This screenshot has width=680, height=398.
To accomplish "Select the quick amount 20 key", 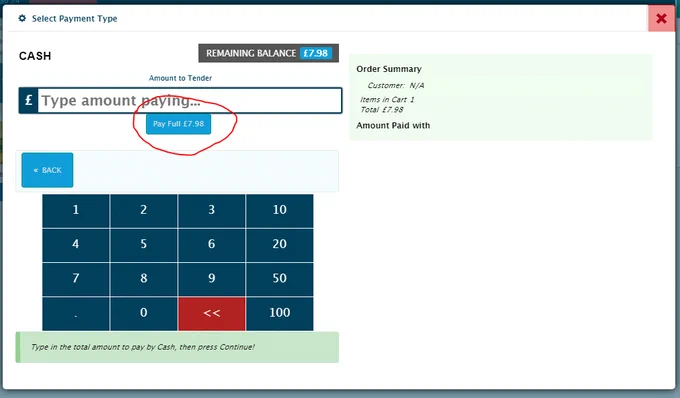I will point(280,245).
